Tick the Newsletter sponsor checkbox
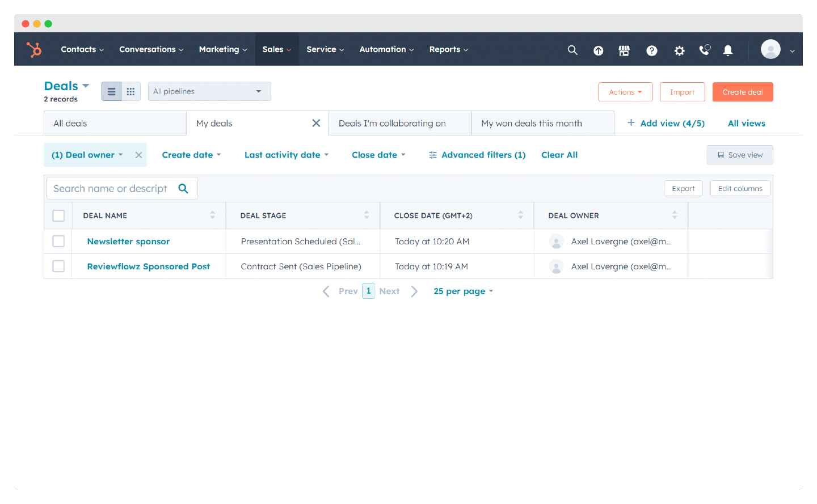This screenshot has height=504, width=817. pos(58,242)
